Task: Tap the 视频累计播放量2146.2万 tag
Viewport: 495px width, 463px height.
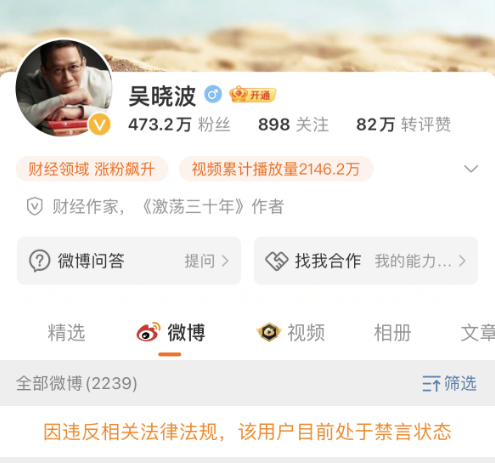Action: (276, 169)
